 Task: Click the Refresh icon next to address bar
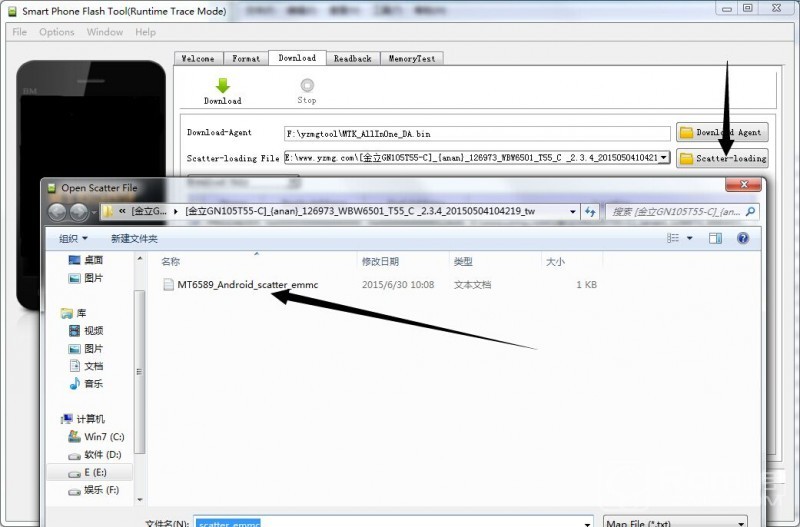pos(590,212)
